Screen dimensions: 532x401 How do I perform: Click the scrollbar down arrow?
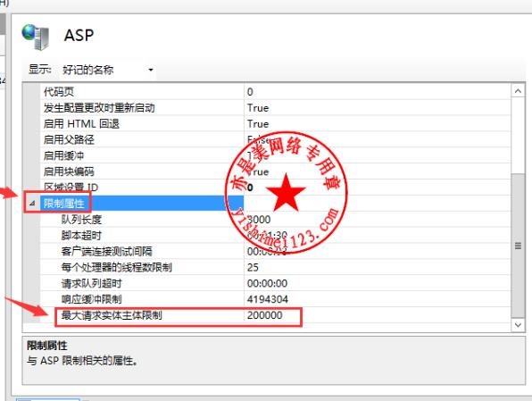[x=518, y=325]
